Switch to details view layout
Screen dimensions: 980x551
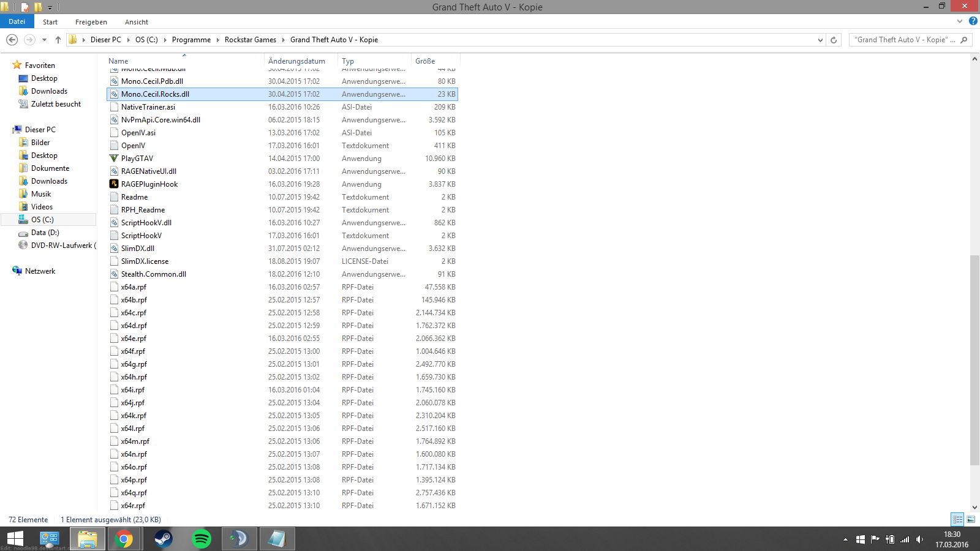click(957, 519)
